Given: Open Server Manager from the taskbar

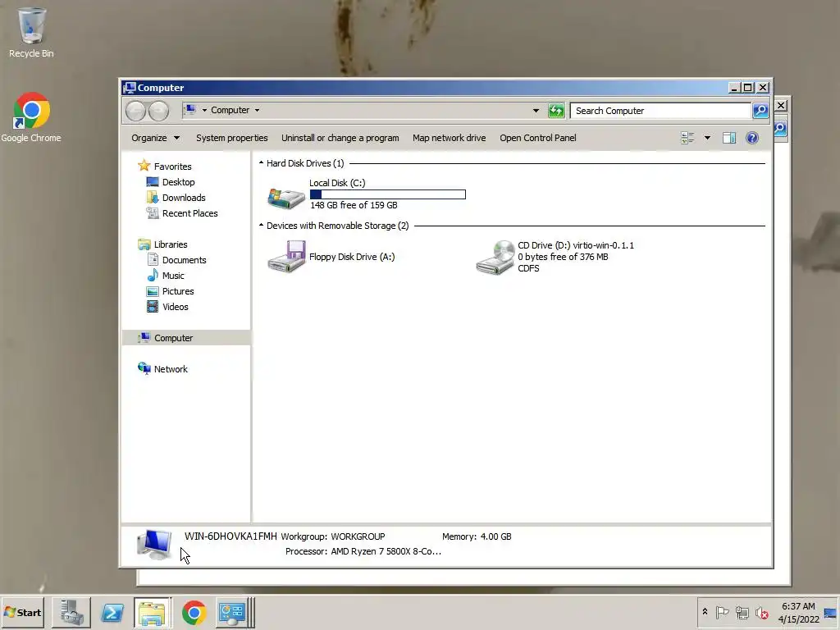Looking at the screenshot, I should [x=71, y=612].
